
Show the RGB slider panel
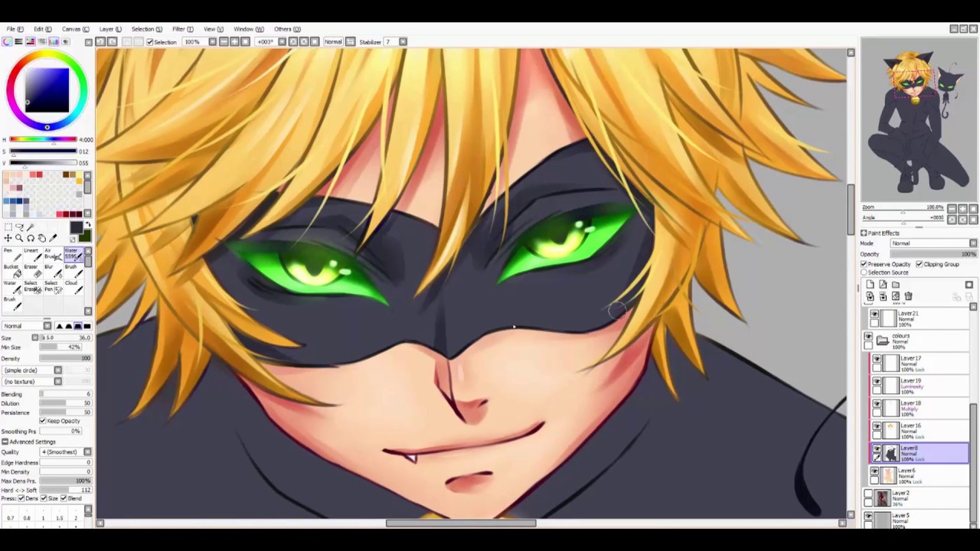coord(19,41)
